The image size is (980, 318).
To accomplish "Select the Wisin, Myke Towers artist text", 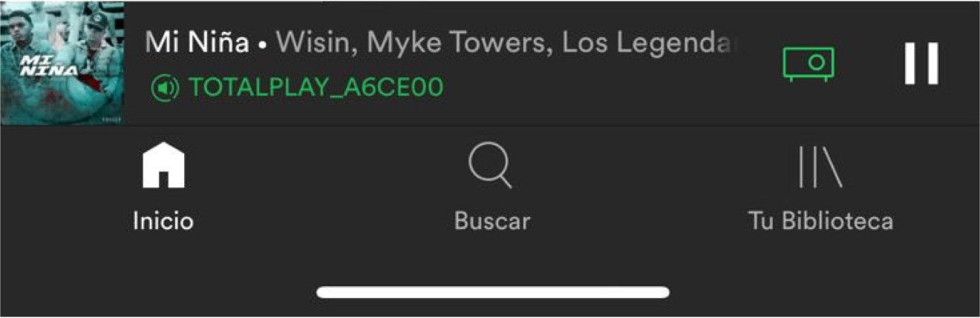I will (416, 44).
